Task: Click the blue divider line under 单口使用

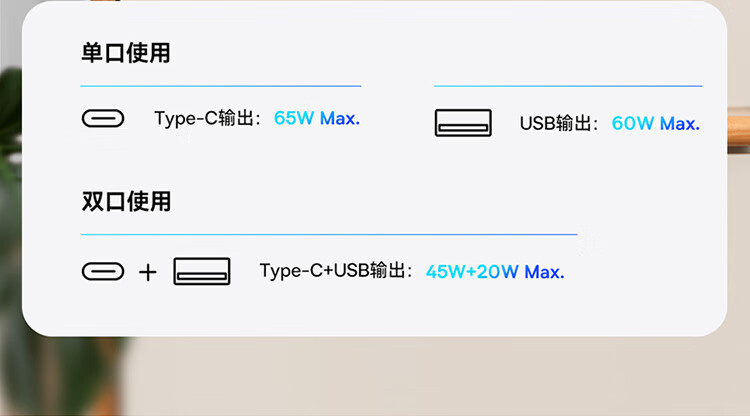Action: (221, 86)
